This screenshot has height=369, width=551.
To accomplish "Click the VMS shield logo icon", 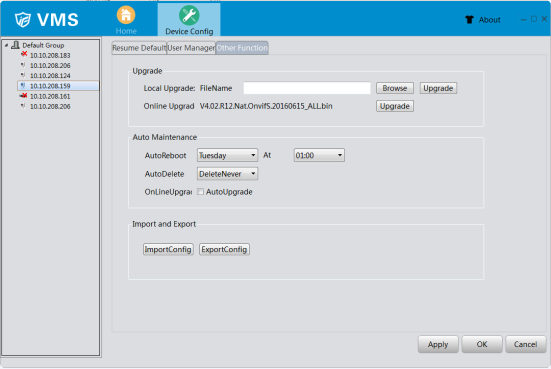I will (23, 19).
